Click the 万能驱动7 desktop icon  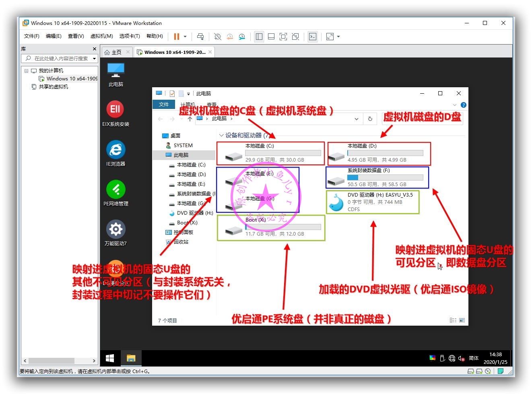click(116, 233)
